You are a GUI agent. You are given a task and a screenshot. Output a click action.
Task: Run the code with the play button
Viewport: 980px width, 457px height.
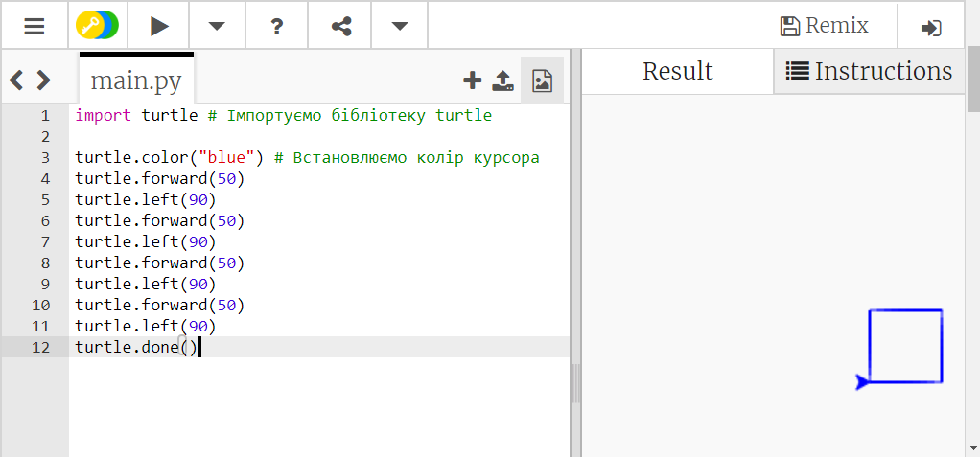pyautogui.click(x=159, y=26)
